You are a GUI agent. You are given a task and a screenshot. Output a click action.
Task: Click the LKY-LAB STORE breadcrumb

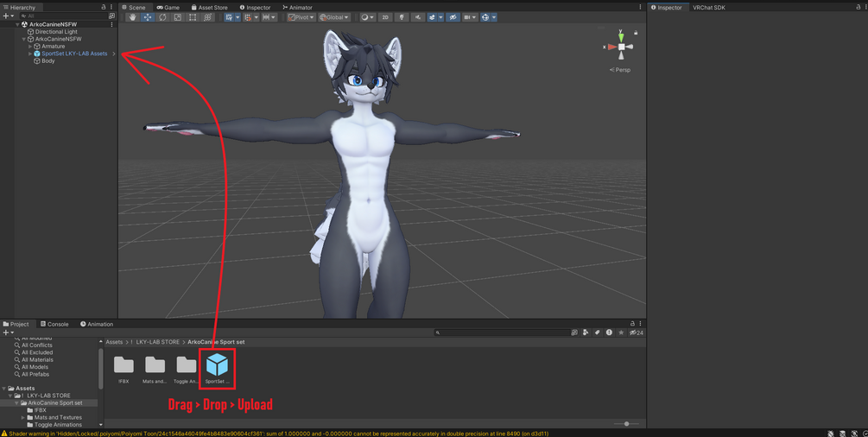[x=158, y=342]
